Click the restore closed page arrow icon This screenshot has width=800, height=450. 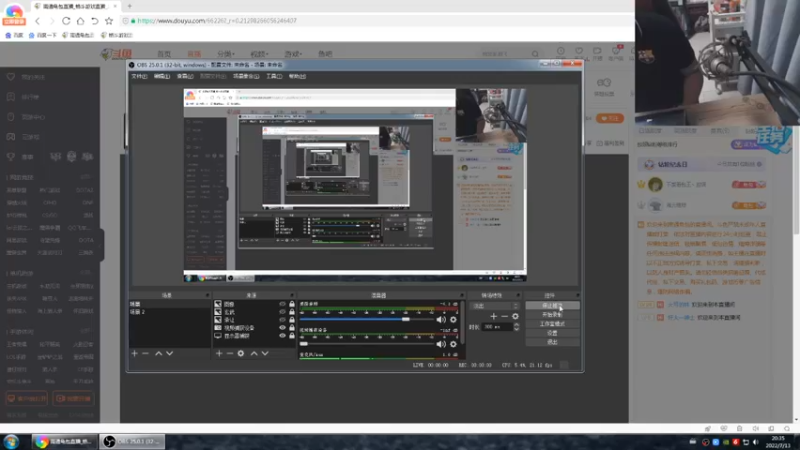point(94,21)
